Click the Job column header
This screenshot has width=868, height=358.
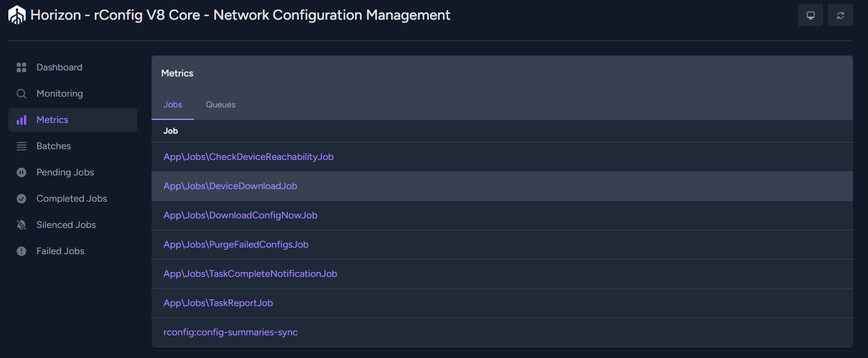tap(171, 131)
